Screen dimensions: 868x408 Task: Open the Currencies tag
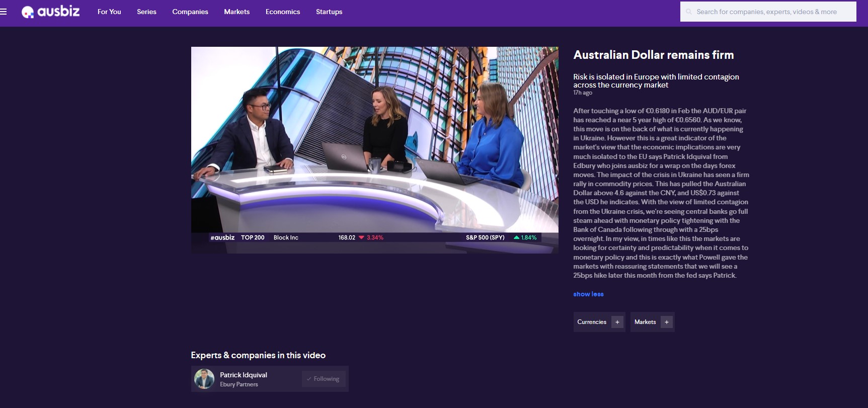(x=592, y=322)
